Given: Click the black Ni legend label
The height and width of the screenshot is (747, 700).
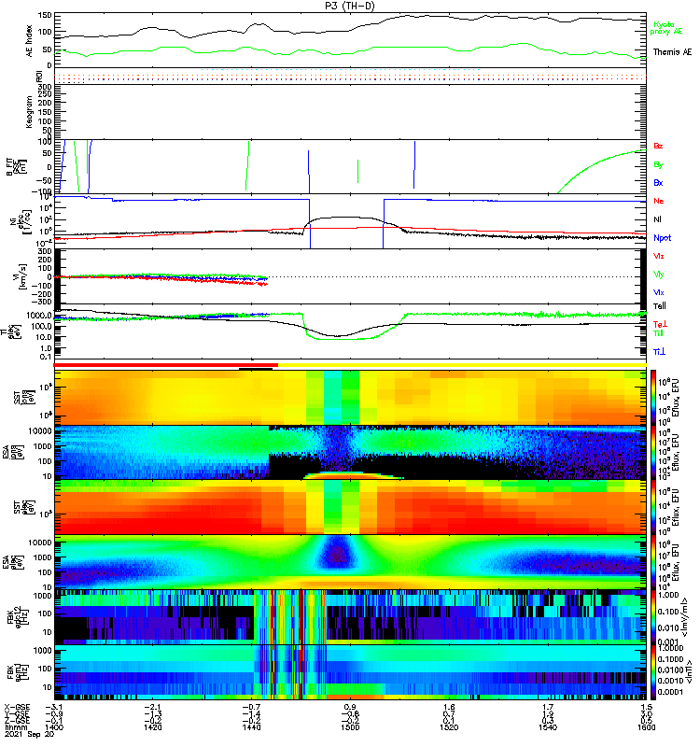Looking at the screenshot, I should (x=657, y=219).
